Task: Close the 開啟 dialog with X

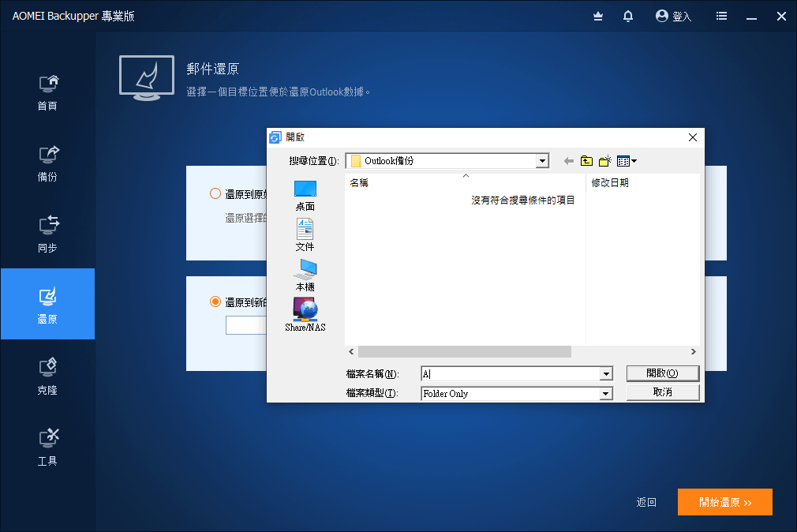Action: (x=692, y=137)
